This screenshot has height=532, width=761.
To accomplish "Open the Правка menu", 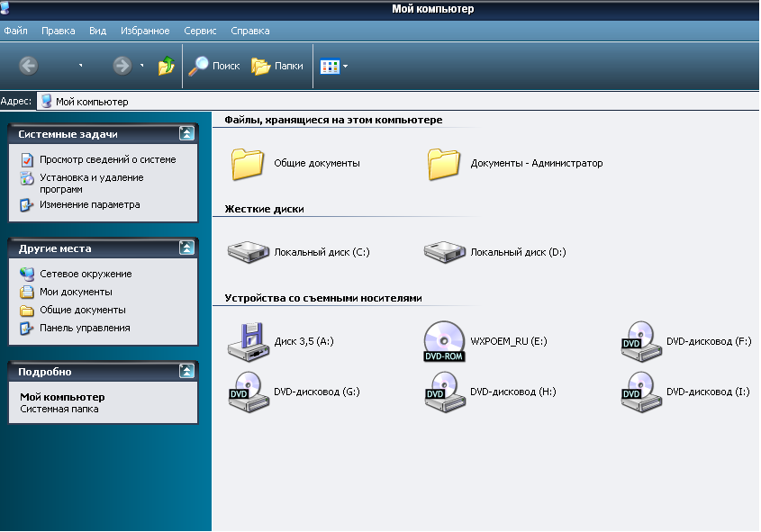I will coord(59,31).
